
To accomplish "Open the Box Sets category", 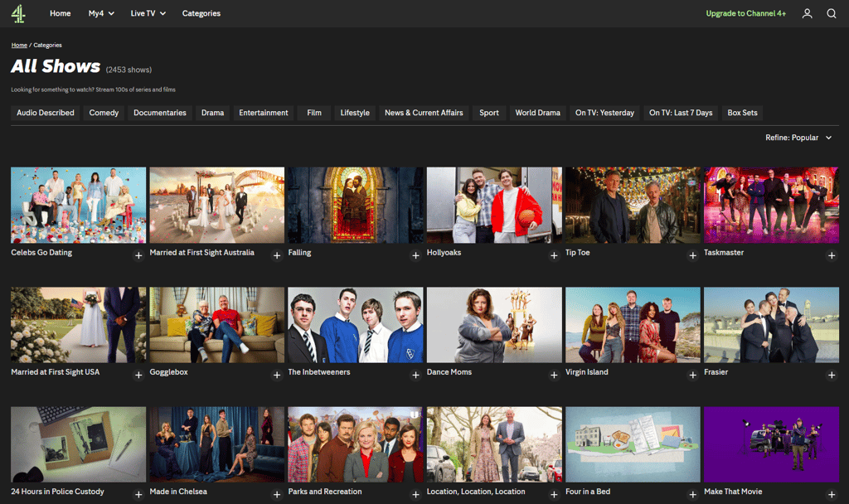I will [742, 113].
